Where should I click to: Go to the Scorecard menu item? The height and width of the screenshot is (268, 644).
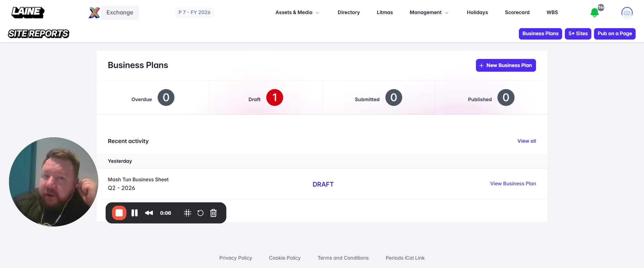tap(517, 12)
